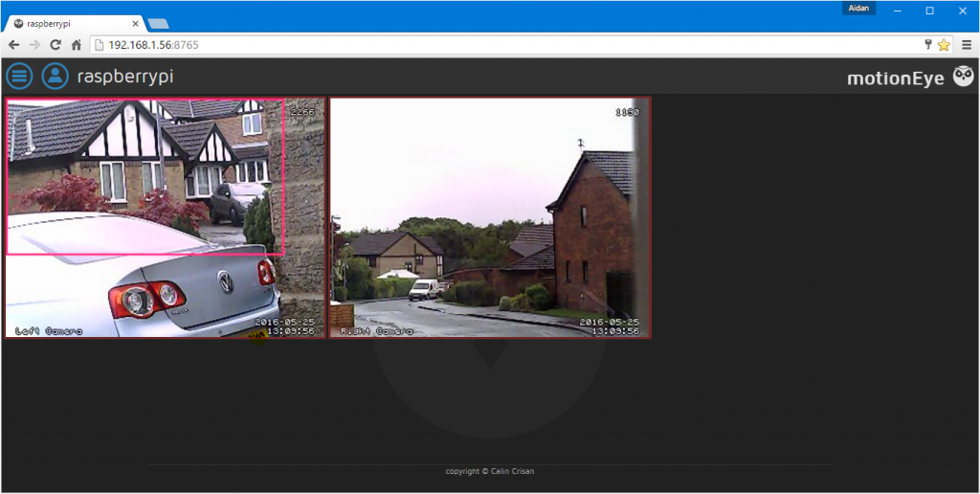Click the Aidan profile button
The height and width of the screenshot is (494, 980).
point(858,9)
